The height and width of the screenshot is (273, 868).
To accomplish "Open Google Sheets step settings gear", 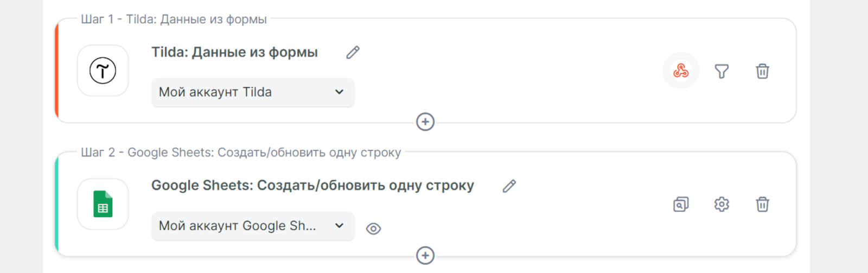I will 722,205.
